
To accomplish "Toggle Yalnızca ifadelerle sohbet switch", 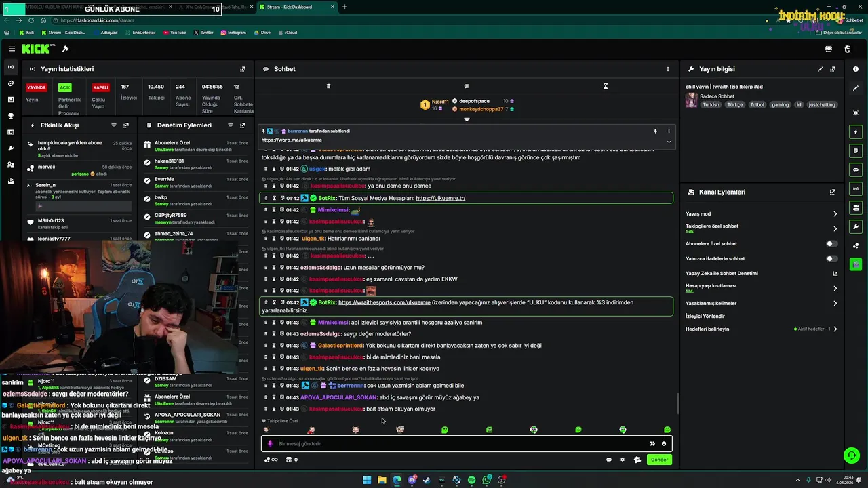I will (x=831, y=258).
